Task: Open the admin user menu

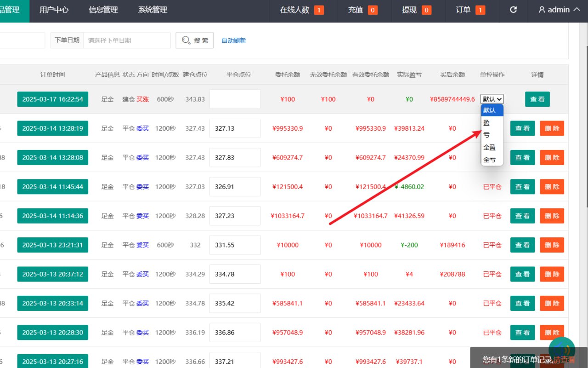Action: [x=559, y=10]
